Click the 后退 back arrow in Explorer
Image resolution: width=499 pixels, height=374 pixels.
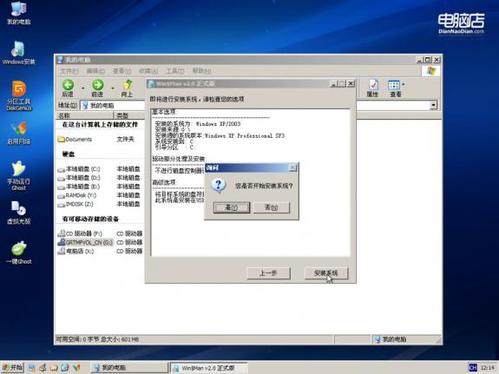pyautogui.click(x=68, y=88)
